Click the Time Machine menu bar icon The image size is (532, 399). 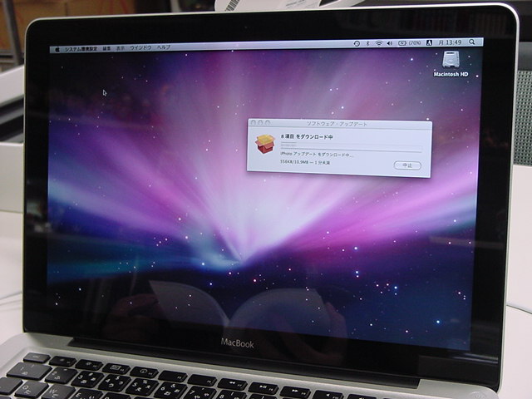click(x=357, y=43)
